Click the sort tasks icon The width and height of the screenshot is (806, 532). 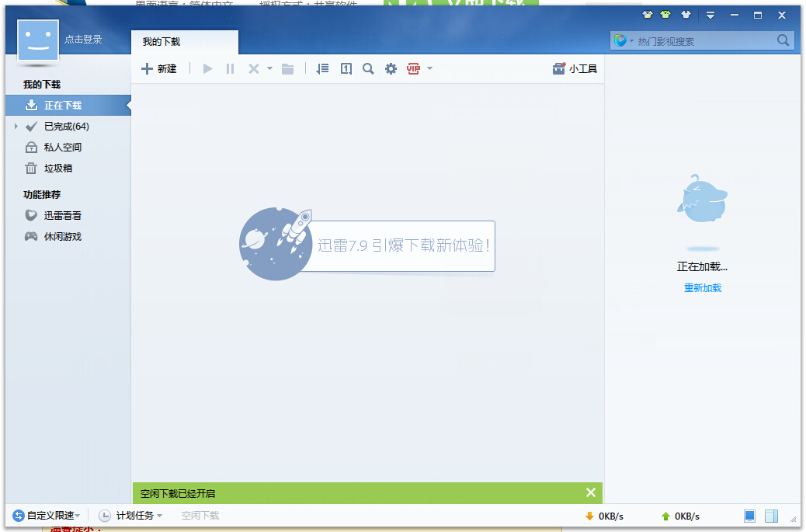pyautogui.click(x=322, y=69)
